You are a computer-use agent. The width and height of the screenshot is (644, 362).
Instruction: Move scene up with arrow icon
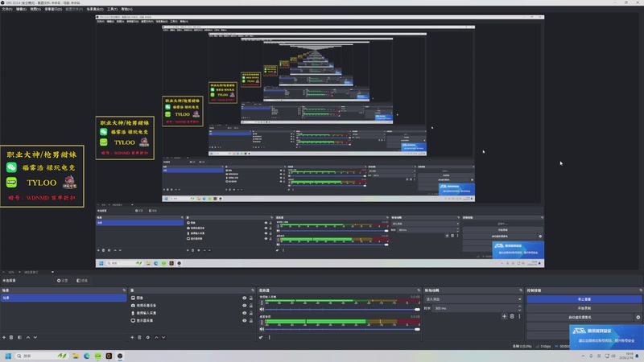(28, 337)
